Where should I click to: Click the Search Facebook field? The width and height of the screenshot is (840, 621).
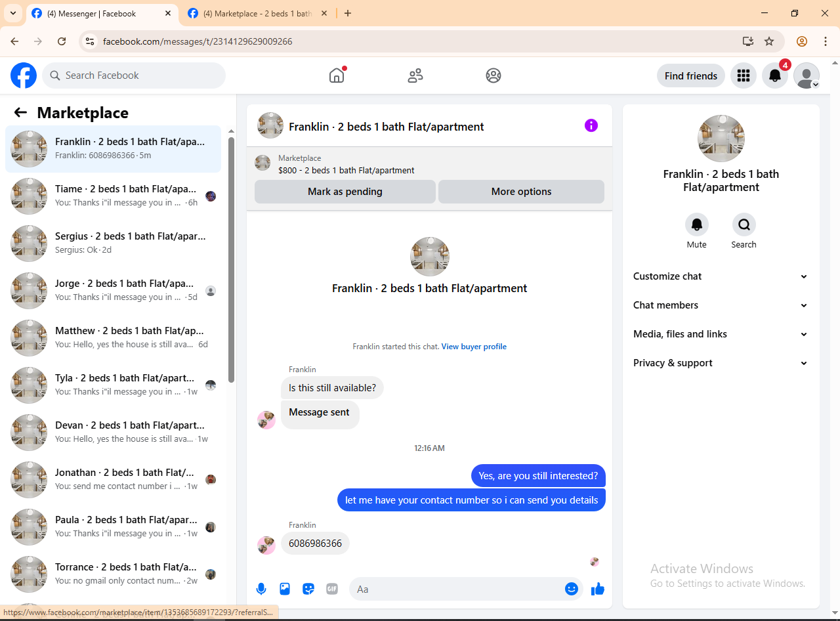[134, 75]
